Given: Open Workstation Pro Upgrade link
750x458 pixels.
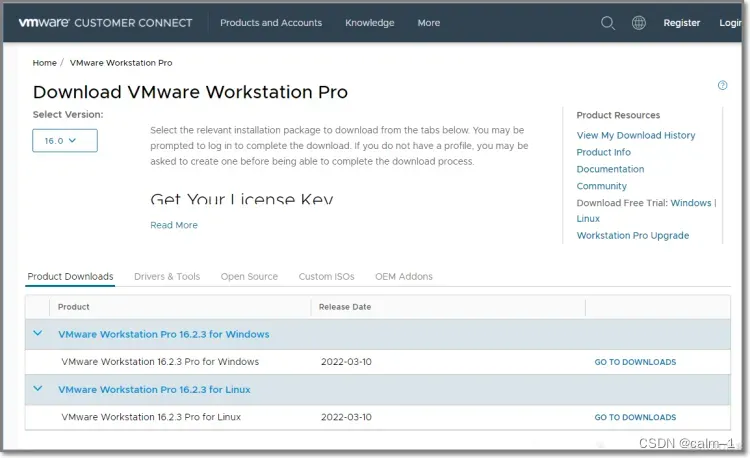Looking at the screenshot, I should (632, 235).
